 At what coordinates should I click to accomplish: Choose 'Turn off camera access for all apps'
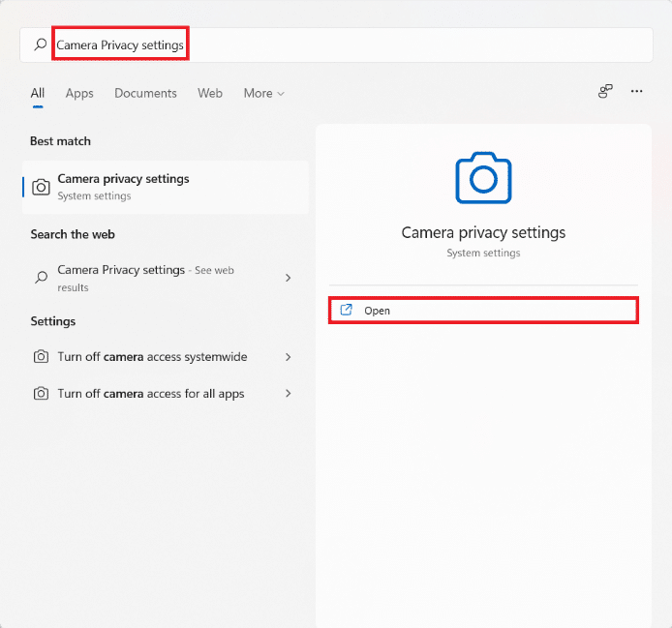click(150, 394)
